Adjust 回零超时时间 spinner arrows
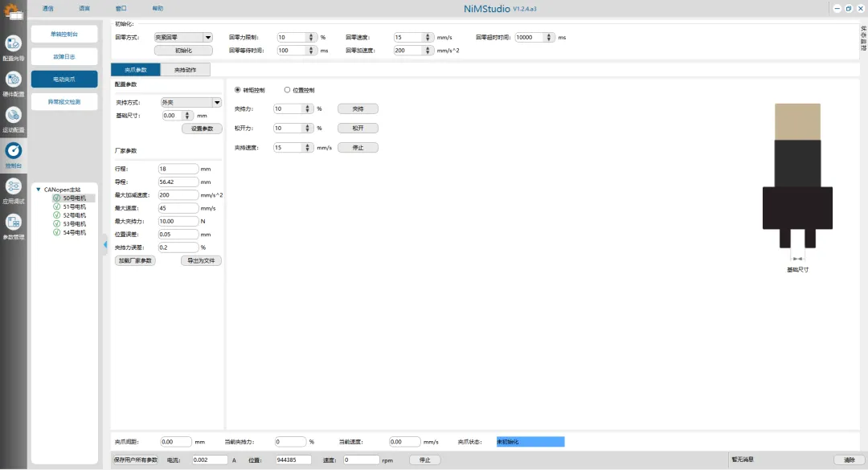This screenshot has height=470, width=868. coord(549,37)
